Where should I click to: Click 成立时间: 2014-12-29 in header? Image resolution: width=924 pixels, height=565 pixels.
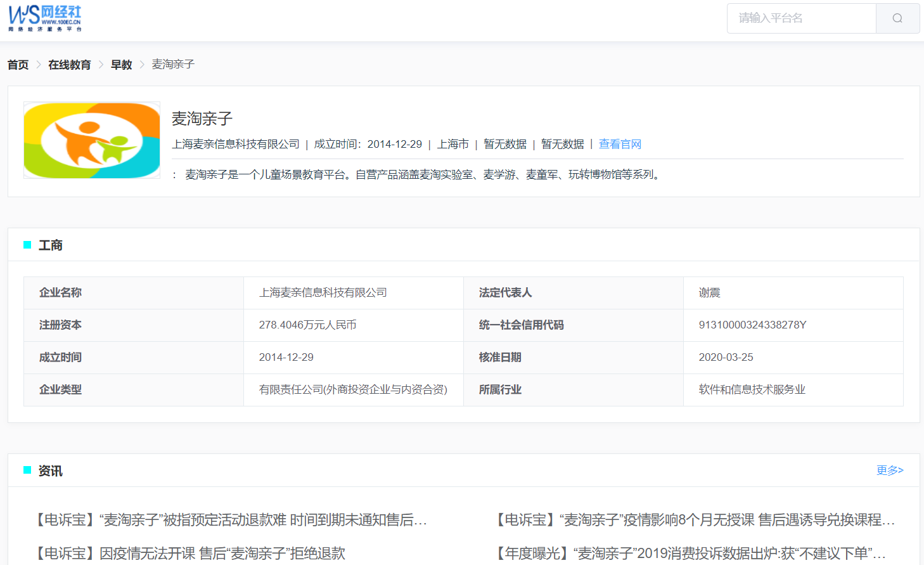[368, 144]
